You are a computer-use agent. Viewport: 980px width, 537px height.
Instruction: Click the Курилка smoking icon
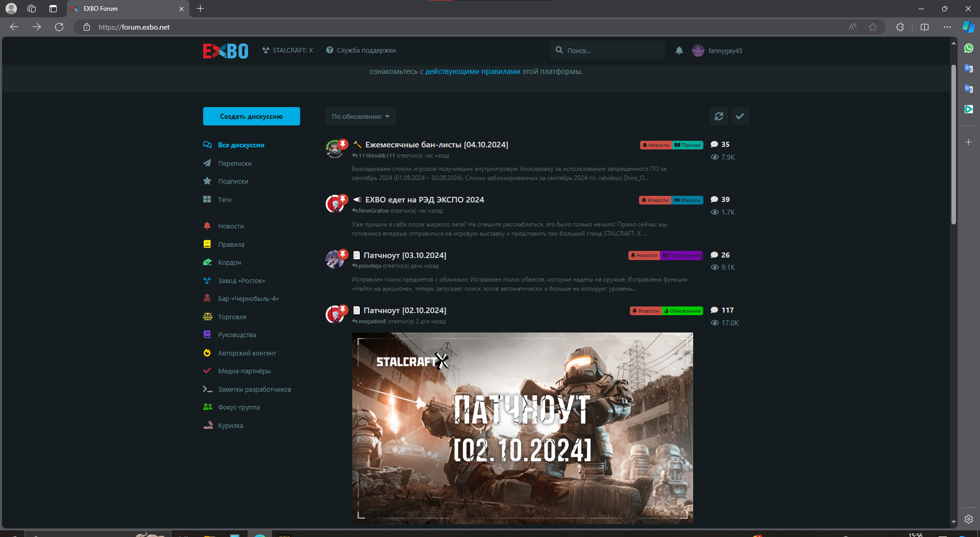coord(207,425)
